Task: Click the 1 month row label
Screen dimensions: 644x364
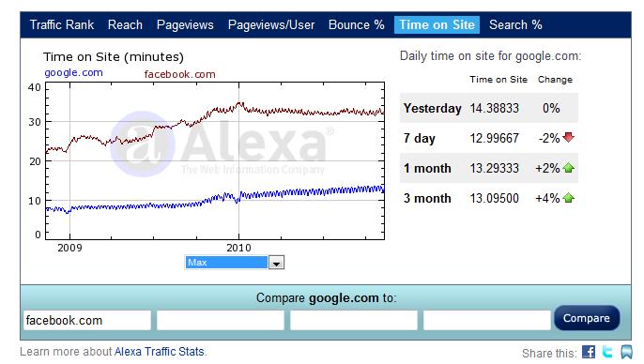Action: [427, 168]
